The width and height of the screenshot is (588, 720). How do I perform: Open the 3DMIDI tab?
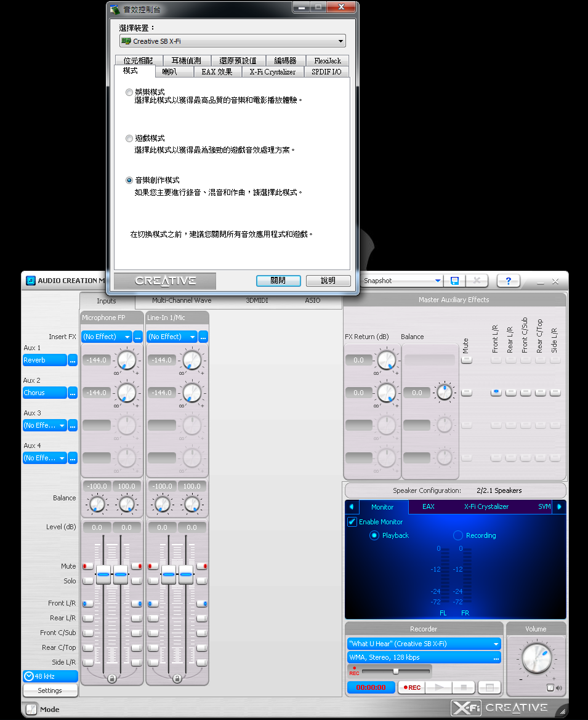(257, 301)
